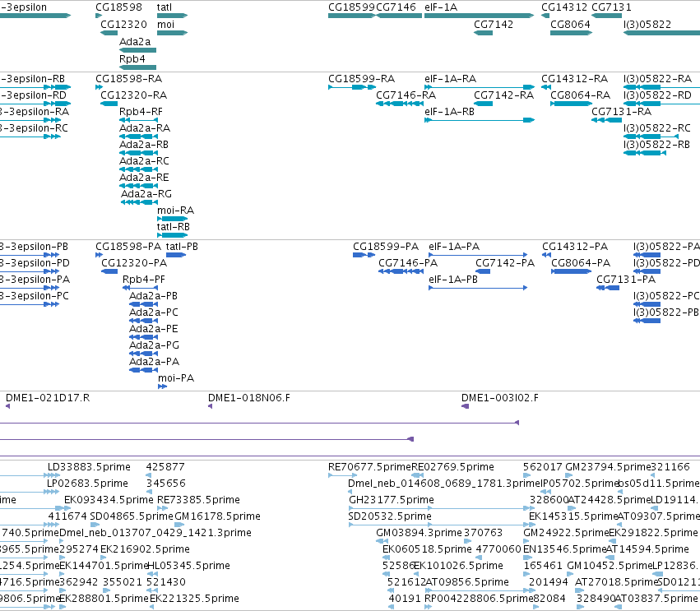Click the moi-RA transcript
Viewport: 700px width, 611px height.
click(x=172, y=219)
